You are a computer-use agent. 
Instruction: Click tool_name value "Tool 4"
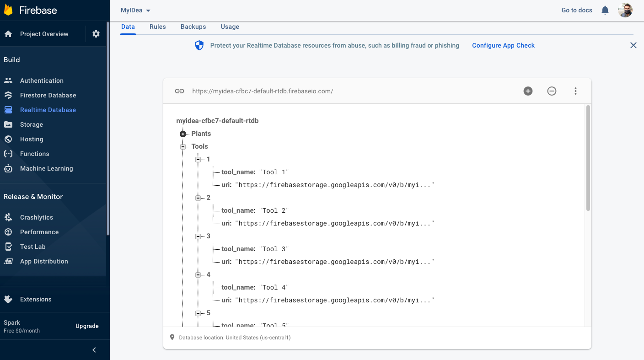click(x=274, y=287)
